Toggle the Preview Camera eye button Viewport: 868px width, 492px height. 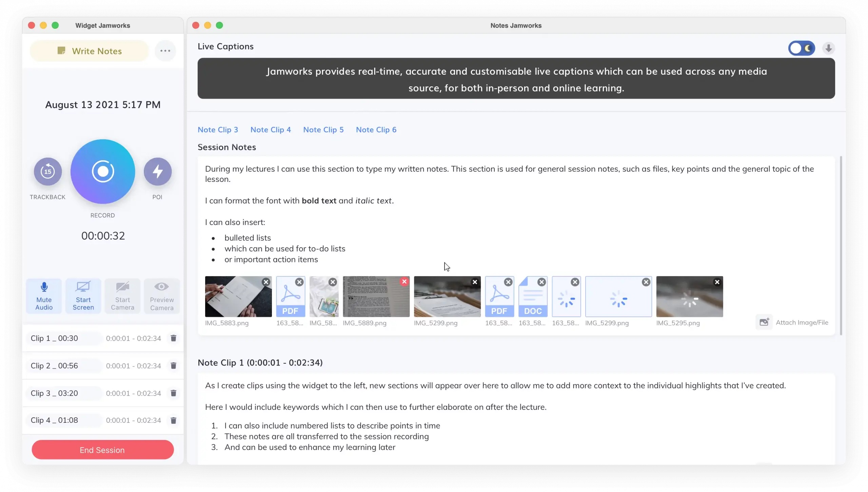click(162, 296)
